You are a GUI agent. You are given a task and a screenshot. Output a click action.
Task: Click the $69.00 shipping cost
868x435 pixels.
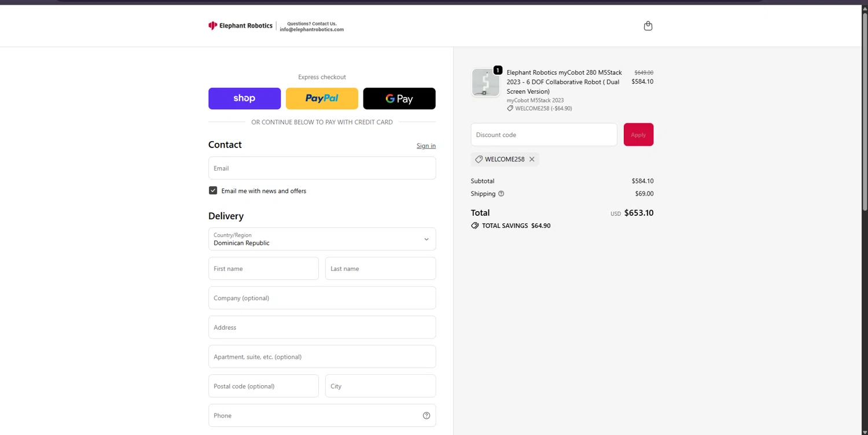[x=644, y=194]
